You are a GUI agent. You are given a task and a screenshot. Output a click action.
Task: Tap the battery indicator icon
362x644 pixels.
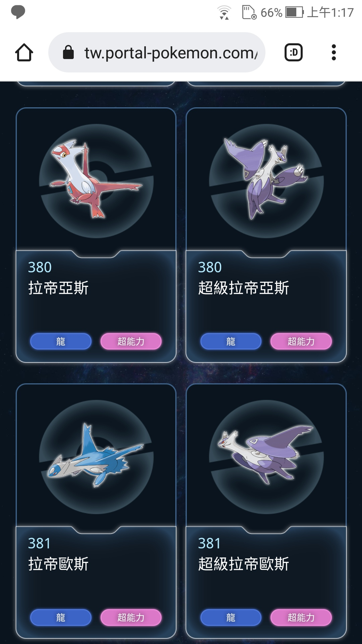pyautogui.click(x=294, y=13)
